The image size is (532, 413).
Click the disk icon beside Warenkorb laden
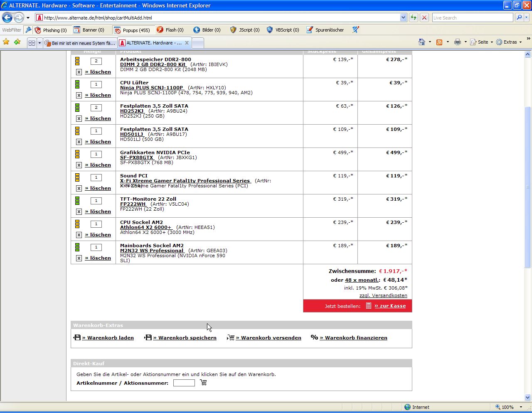click(77, 337)
